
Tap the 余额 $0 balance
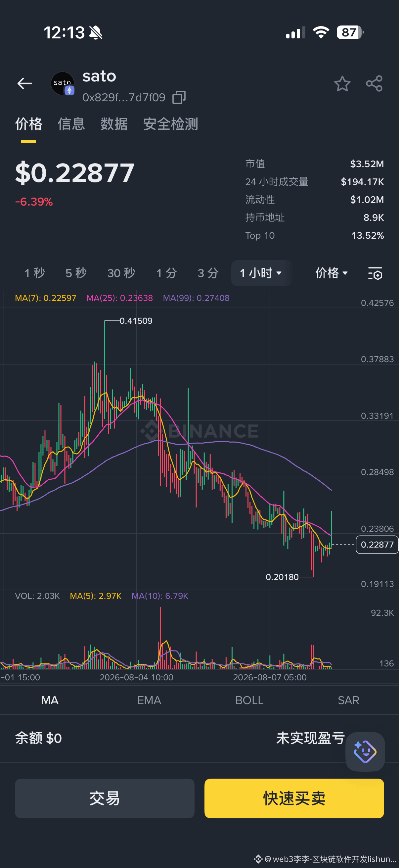(38, 738)
